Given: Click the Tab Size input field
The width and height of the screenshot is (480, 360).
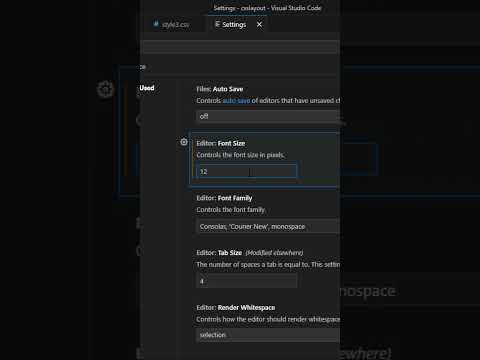Looking at the screenshot, I should click(246, 281).
